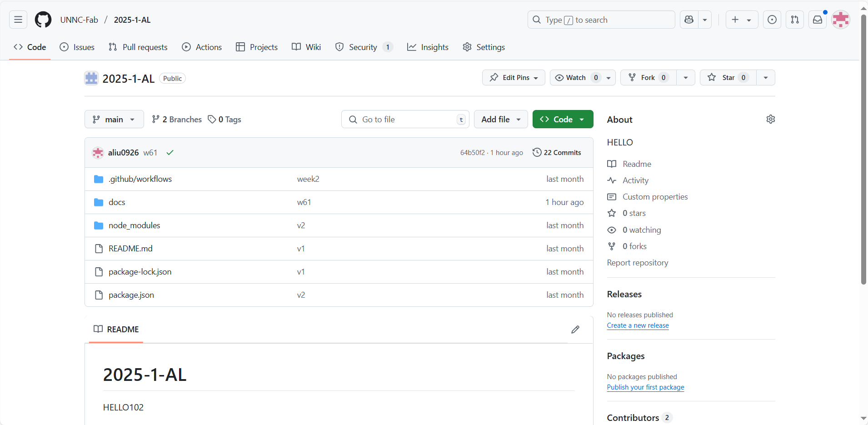Open the hamburger navigation menu
This screenshot has height=425, width=868.
tap(18, 20)
